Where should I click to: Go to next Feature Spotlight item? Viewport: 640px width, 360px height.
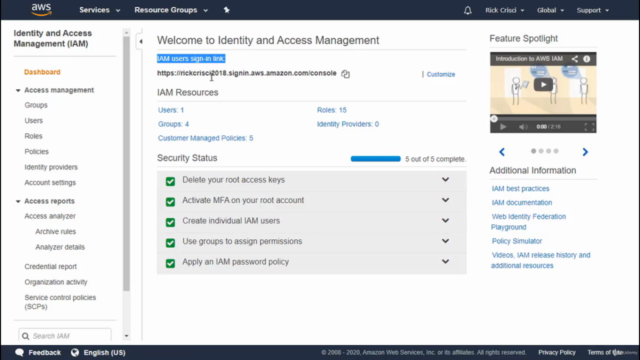585,152
